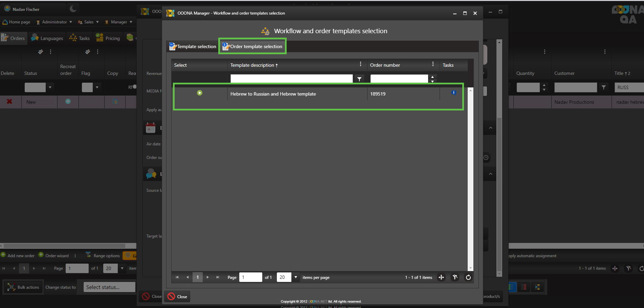Click the Template description filter funnel icon

(359, 79)
